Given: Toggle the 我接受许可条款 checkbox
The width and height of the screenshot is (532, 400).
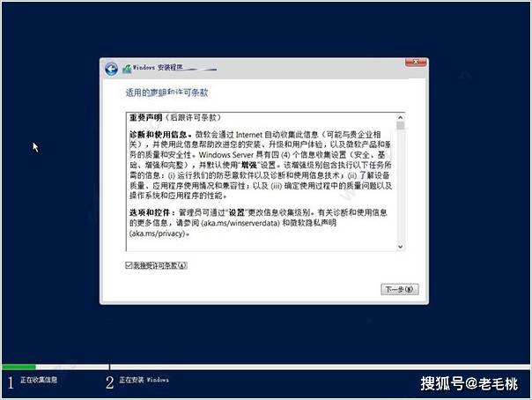Looking at the screenshot, I should [x=129, y=265].
